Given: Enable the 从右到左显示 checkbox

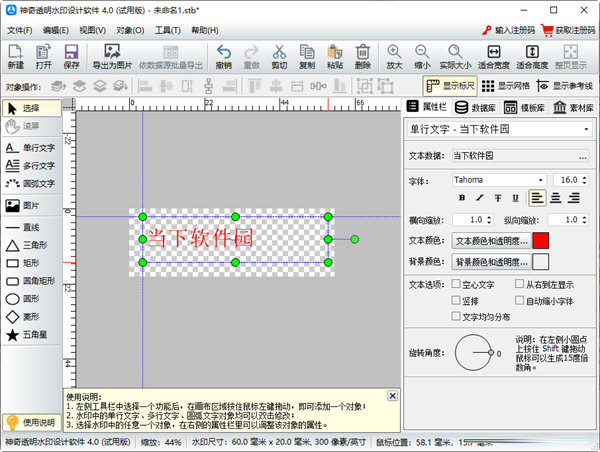Looking at the screenshot, I should [x=519, y=284].
